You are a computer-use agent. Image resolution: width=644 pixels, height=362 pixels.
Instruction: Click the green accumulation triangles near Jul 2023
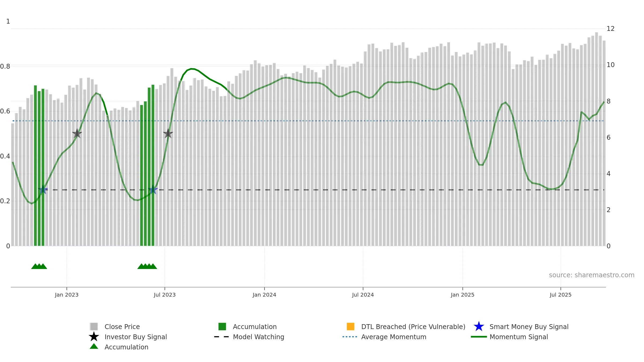coord(147,266)
